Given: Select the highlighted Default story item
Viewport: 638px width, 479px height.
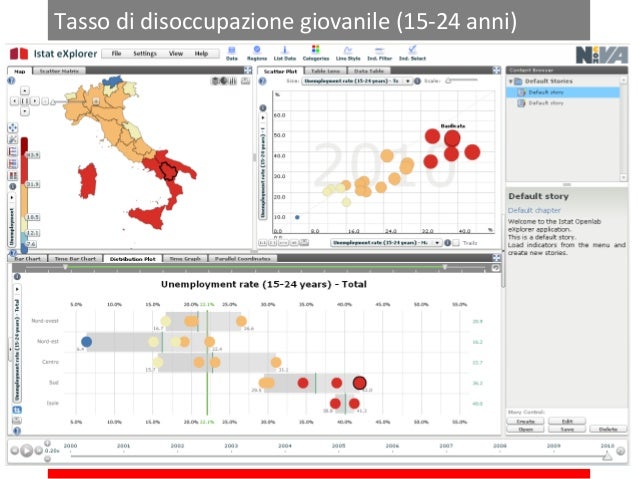Looking at the screenshot, I should pos(563,92).
